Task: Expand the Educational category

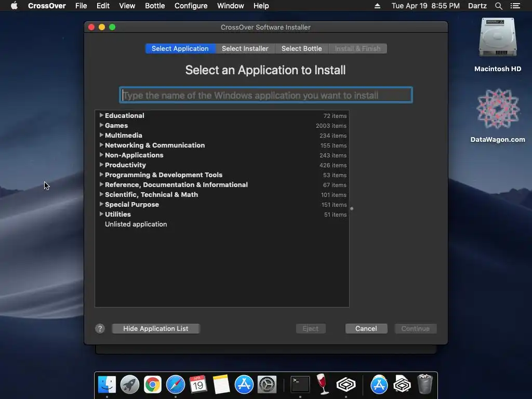Action: pyautogui.click(x=101, y=115)
